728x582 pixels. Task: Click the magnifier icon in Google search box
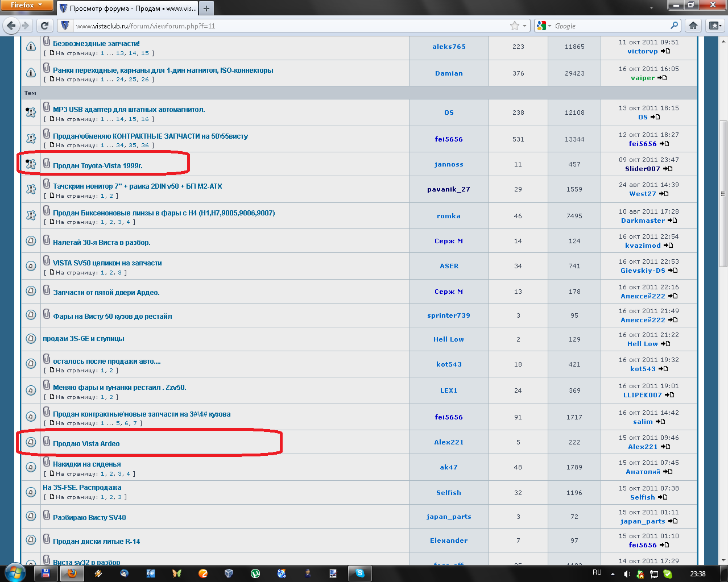[x=674, y=26]
